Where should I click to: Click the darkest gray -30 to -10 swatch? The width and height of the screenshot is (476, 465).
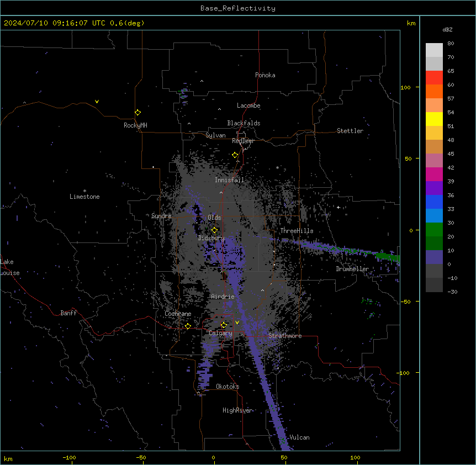pos(434,285)
